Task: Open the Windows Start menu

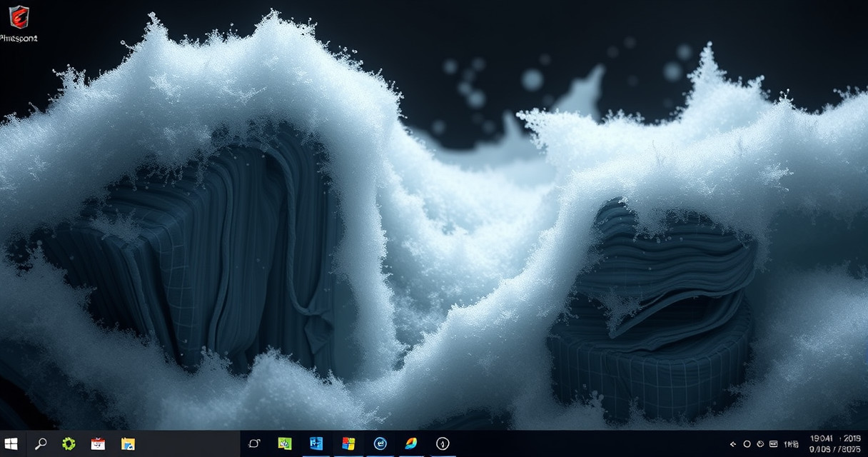Action: click(x=11, y=443)
